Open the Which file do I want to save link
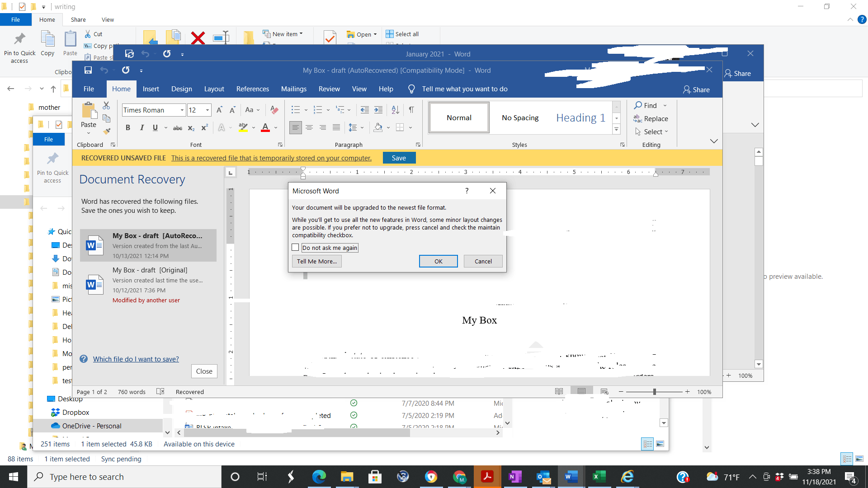Image resolution: width=868 pixels, height=488 pixels. [136, 359]
